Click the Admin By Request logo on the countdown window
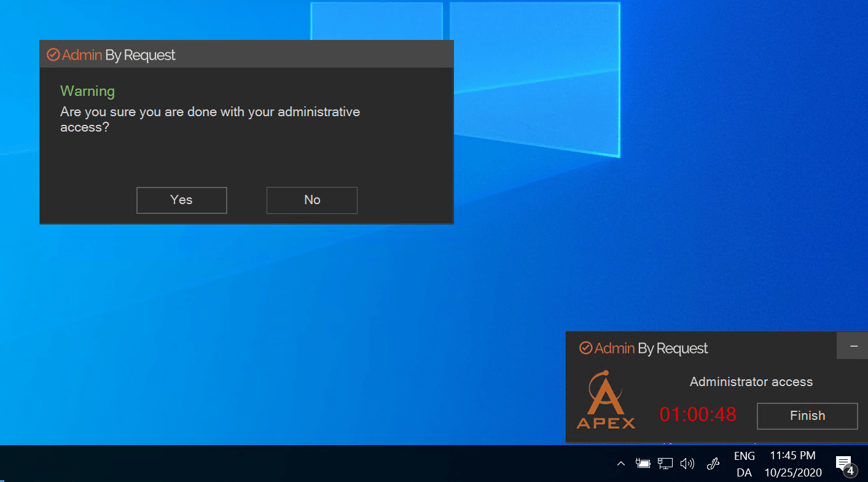The width and height of the screenshot is (868, 482). click(585, 348)
